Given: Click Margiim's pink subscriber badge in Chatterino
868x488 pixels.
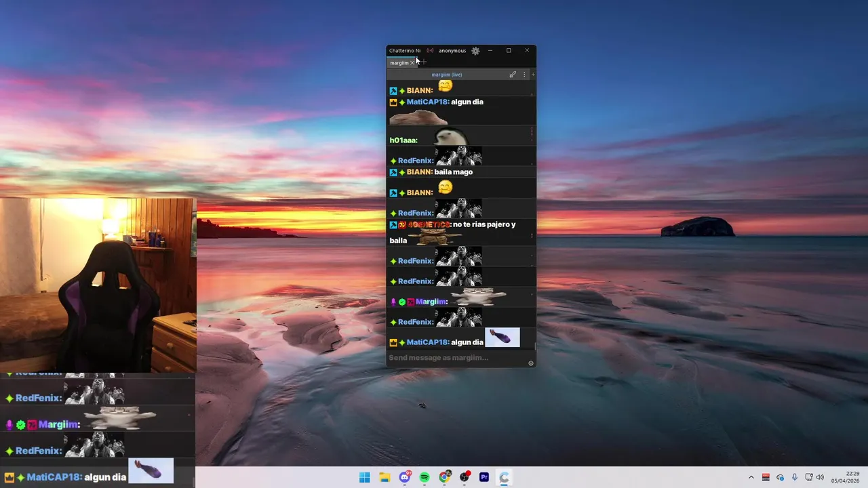Looking at the screenshot, I should pos(411,302).
